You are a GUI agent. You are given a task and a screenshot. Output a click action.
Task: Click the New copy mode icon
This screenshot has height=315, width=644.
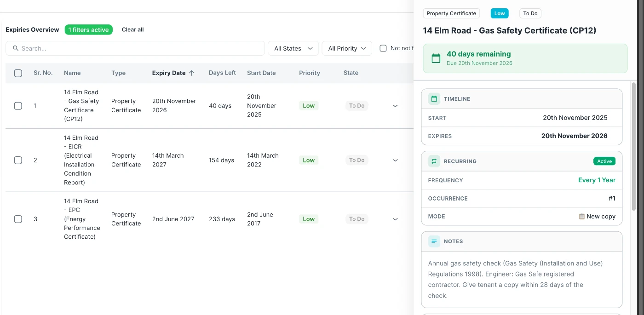point(582,217)
